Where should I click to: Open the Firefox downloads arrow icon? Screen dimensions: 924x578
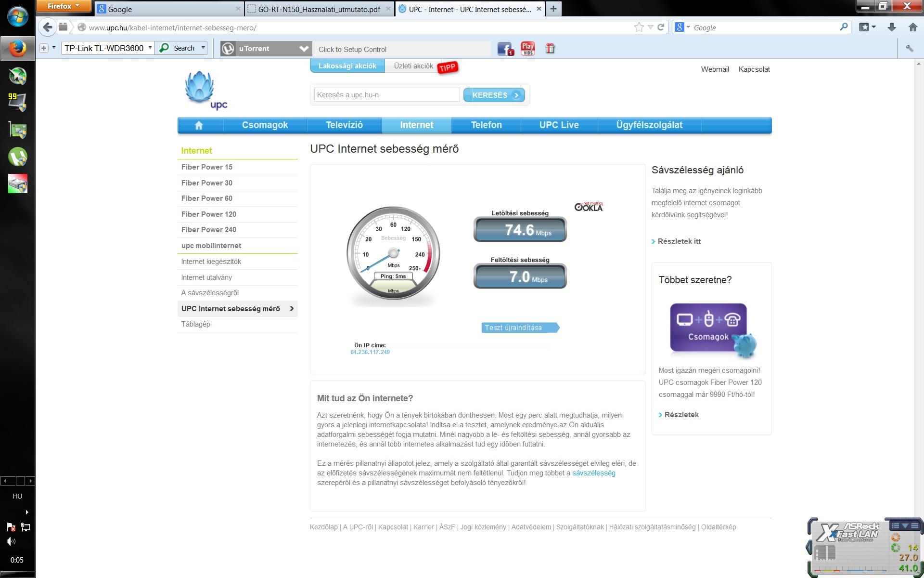(x=891, y=27)
